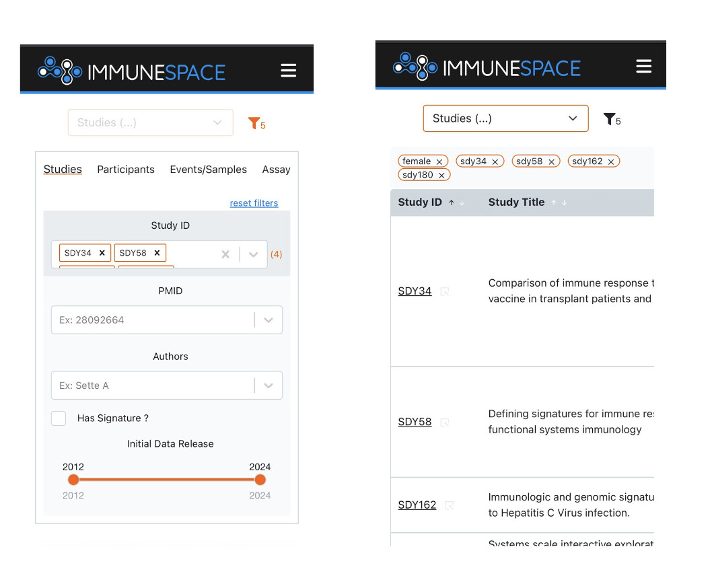Click ImmuneSpace logo in right panel
712x588 pixels.
(487, 67)
